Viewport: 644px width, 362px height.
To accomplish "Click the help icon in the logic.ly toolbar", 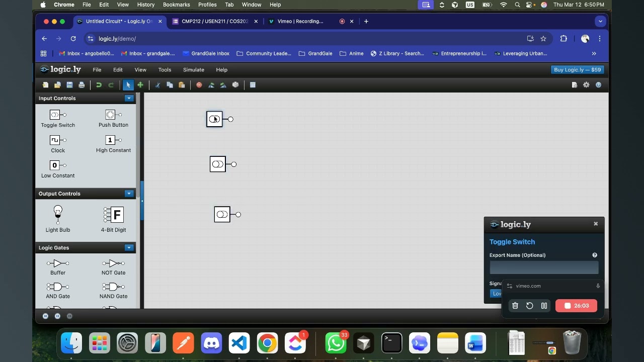I will 598,85.
